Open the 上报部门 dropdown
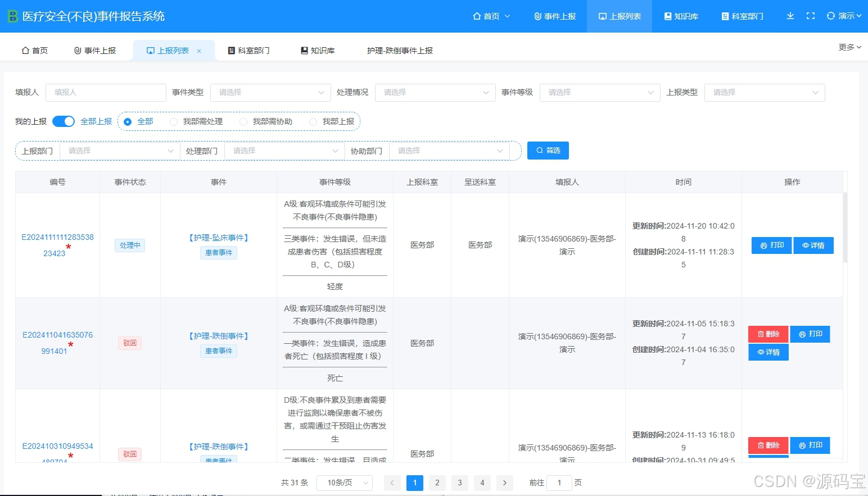Screen dimensions: 868x496 point(120,151)
